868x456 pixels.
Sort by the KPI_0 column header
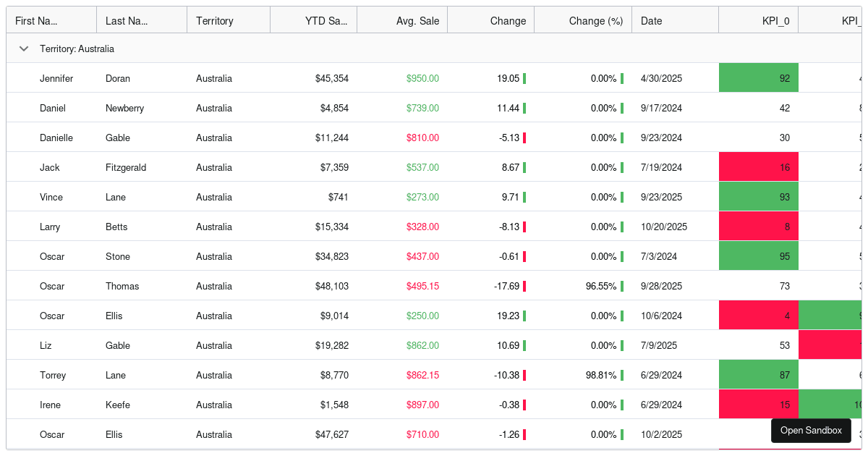[775, 20]
